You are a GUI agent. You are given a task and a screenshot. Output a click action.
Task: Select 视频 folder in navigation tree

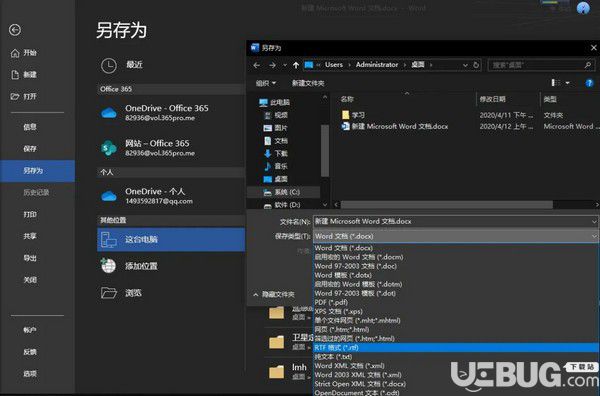point(276,115)
